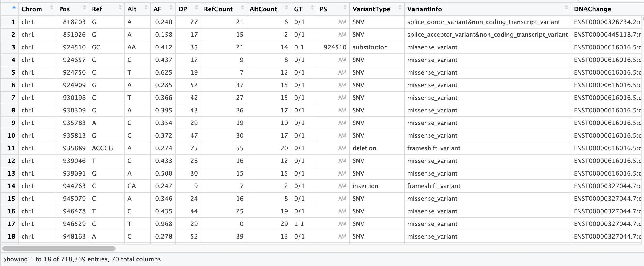Click the insertion VariantType cell in row 14
The height and width of the screenshot is (266, 644).
coord(377,186)
